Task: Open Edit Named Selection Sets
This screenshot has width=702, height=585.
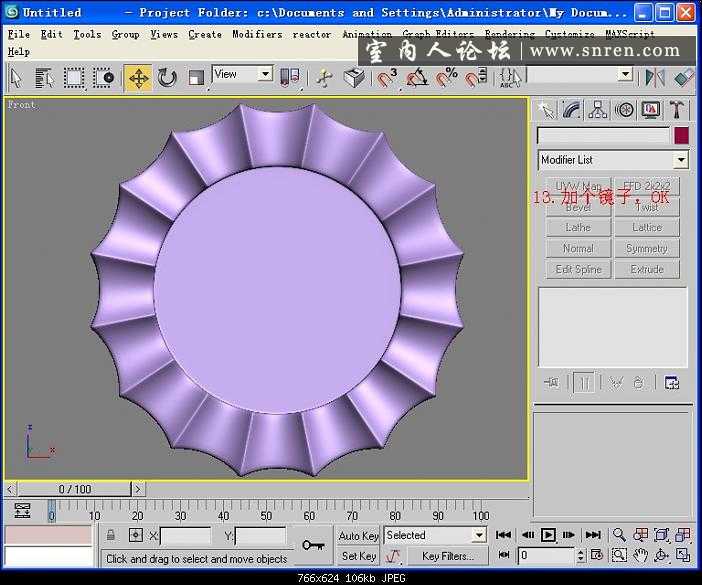Action: [510, 77]
